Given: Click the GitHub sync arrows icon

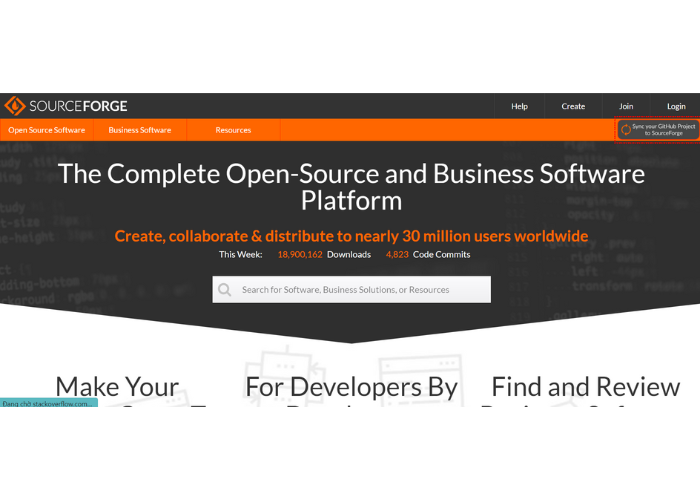Looking at the screenshot, I should tap(626, 130).
